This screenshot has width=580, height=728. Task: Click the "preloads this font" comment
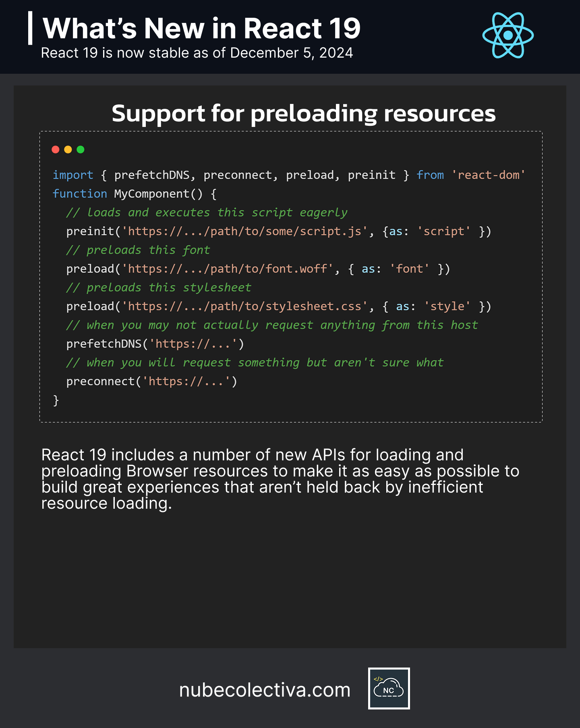(x=138, y=250)
